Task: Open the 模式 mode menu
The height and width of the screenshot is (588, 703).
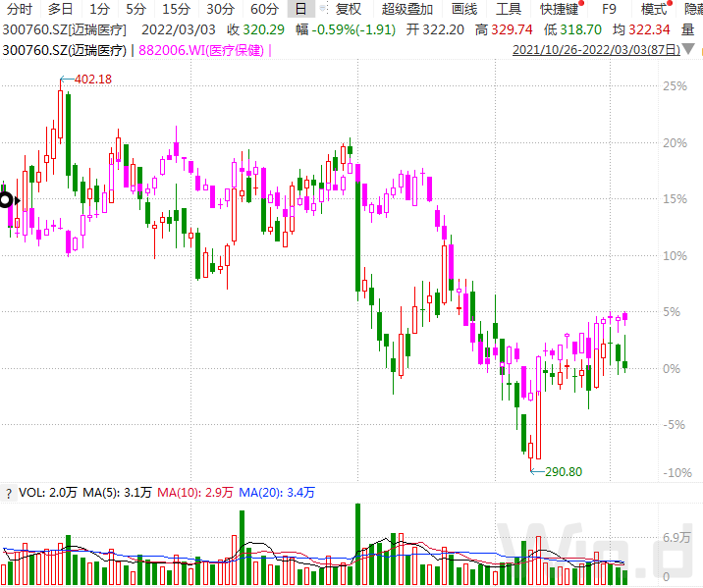Action: (x=654, y=9)
